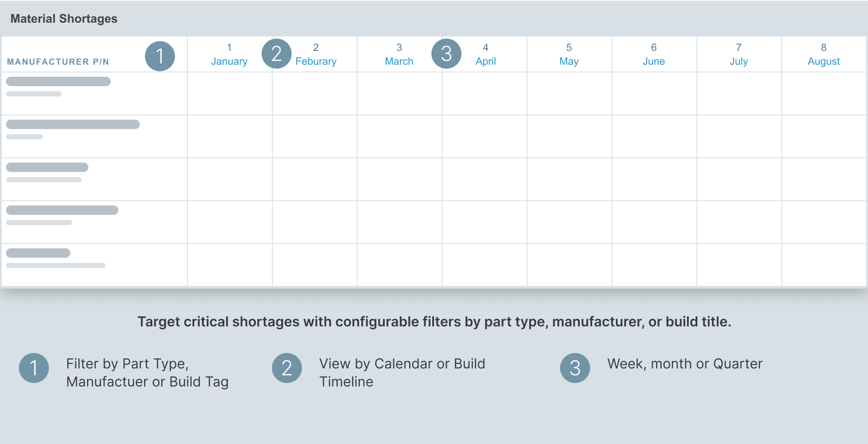The image size is (868, 444).
Task: Select the April column header
Action: click(x=485, y=54)
